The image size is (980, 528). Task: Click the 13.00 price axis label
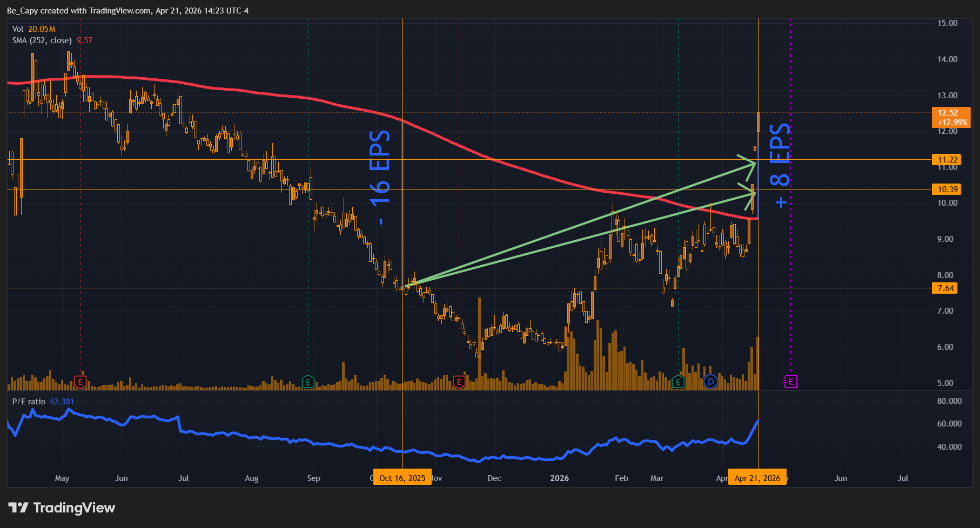[948, 96]
